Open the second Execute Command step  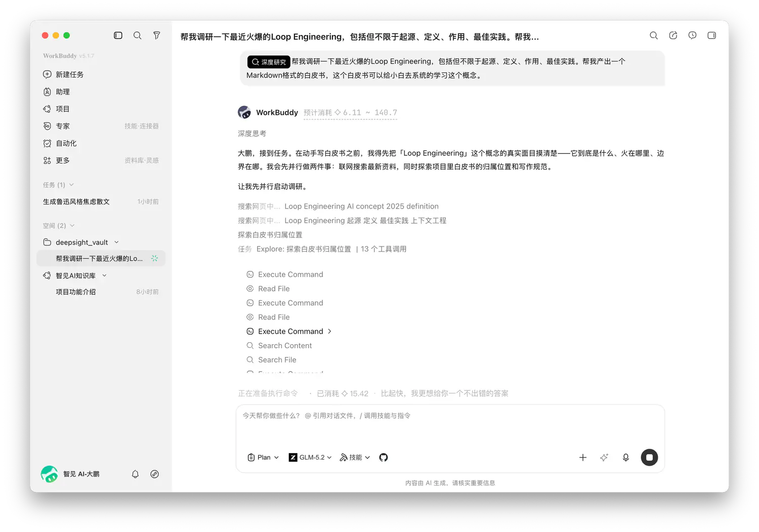click(x=285, y=303)
